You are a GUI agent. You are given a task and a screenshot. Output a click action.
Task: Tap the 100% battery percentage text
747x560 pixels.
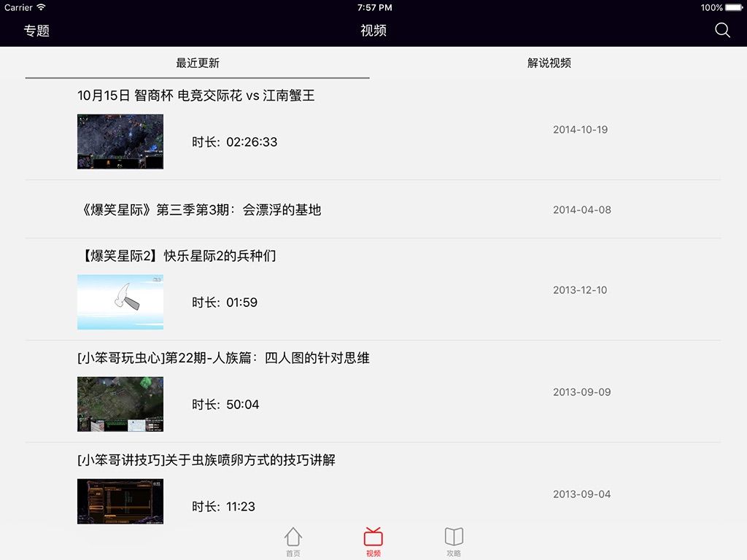(712, 7)
